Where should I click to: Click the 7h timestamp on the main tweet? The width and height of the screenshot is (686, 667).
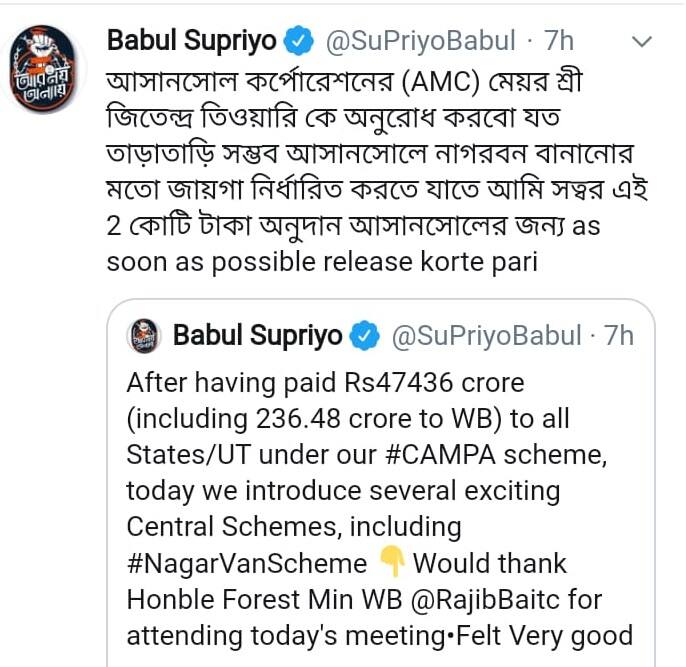pyautogui.click(x=559, y=42)
